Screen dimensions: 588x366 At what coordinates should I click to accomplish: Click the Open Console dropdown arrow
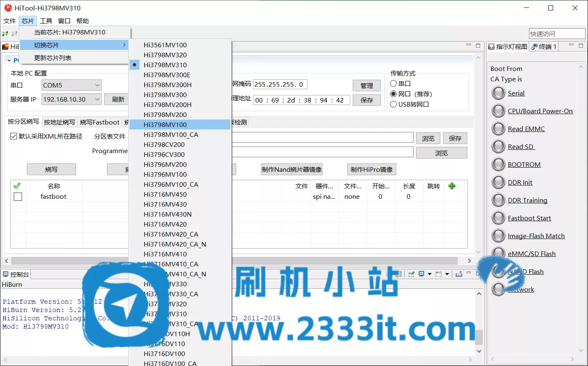[x=447, y=274]
